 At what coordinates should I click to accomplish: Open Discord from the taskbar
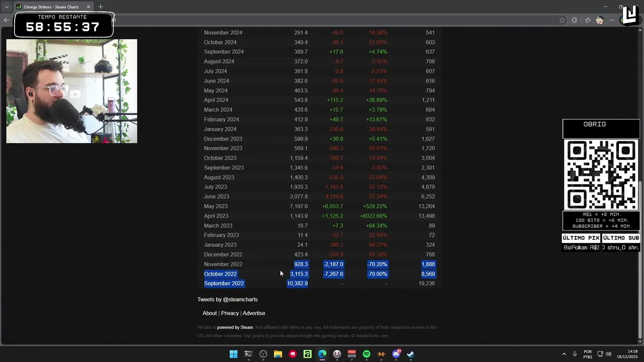396,354
